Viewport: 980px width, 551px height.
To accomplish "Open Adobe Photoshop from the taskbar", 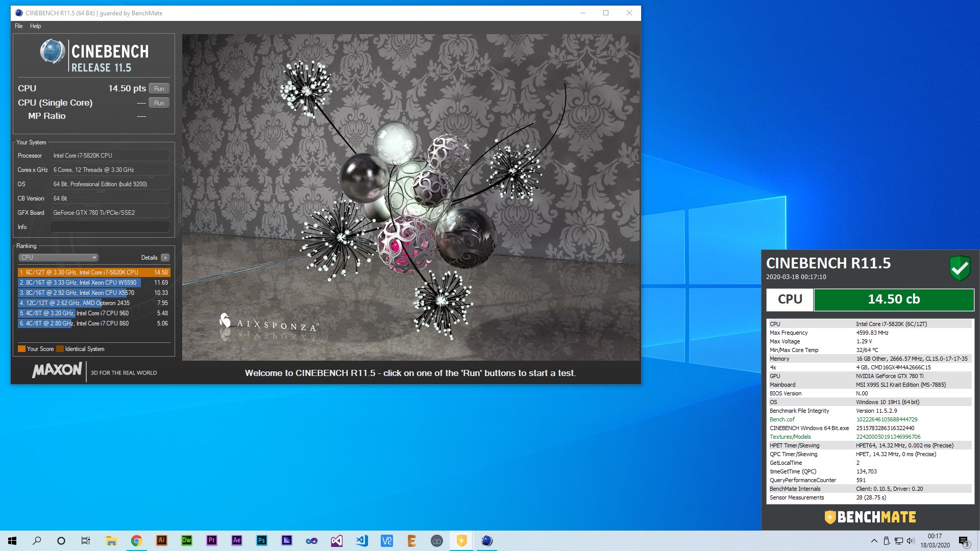I will point(261,540).
